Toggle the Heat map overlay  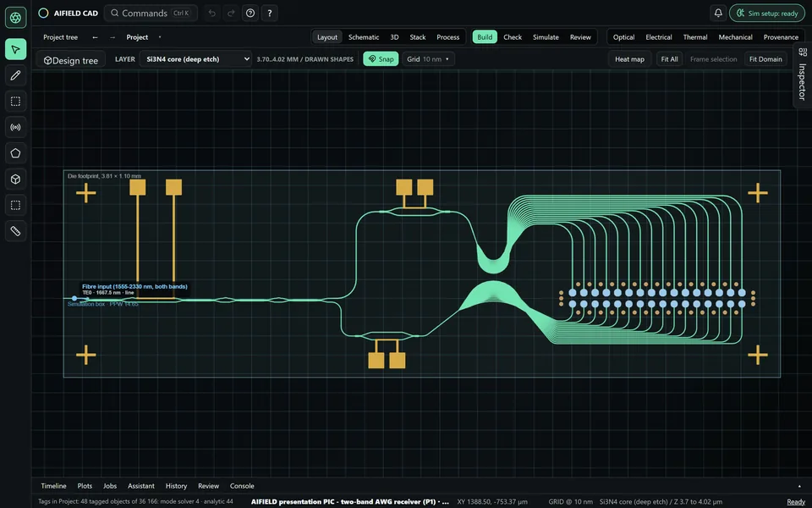pyautogui.click(x=629, y=59)
